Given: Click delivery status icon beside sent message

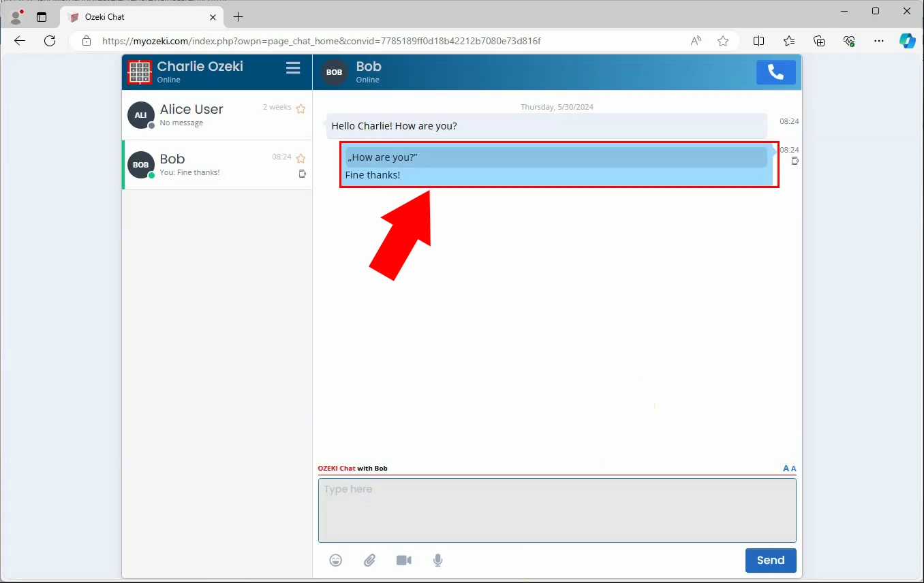Looking at the screenshot, I should click(795, 161).
